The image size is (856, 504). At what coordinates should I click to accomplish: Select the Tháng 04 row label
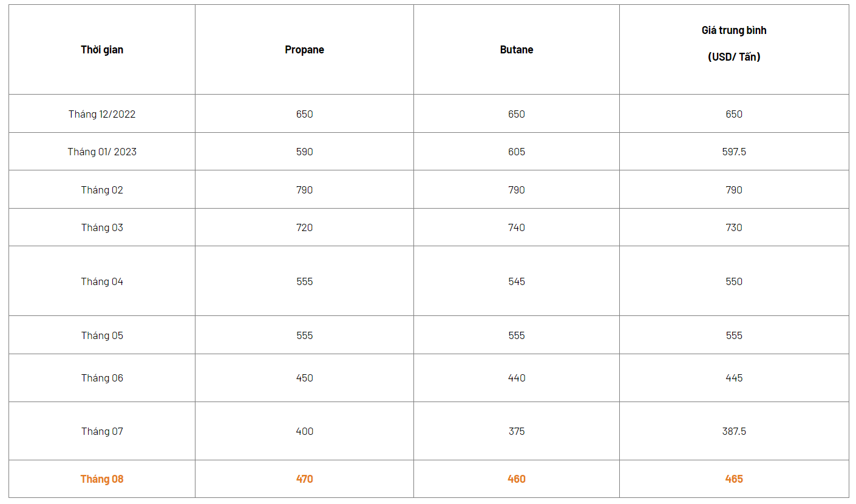(x=102, y=281)
